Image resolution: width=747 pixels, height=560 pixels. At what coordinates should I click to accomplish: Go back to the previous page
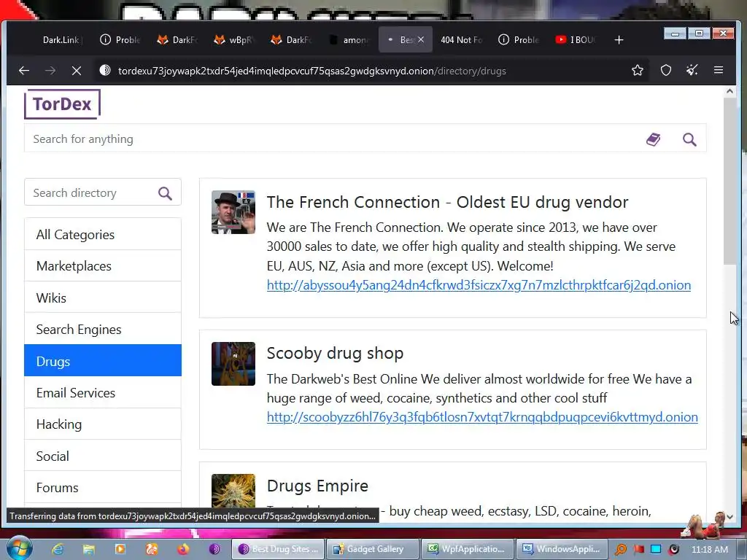coord(24,71)
